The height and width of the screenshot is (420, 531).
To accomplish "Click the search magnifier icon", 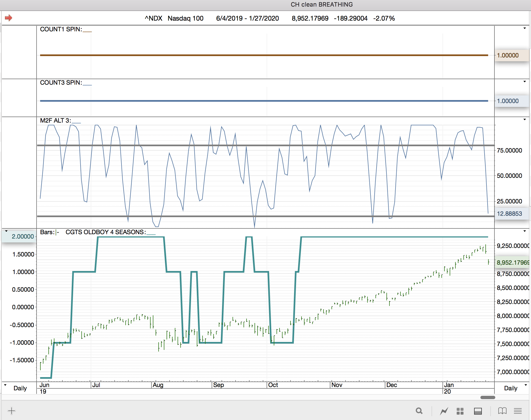I will coord(419,411).
